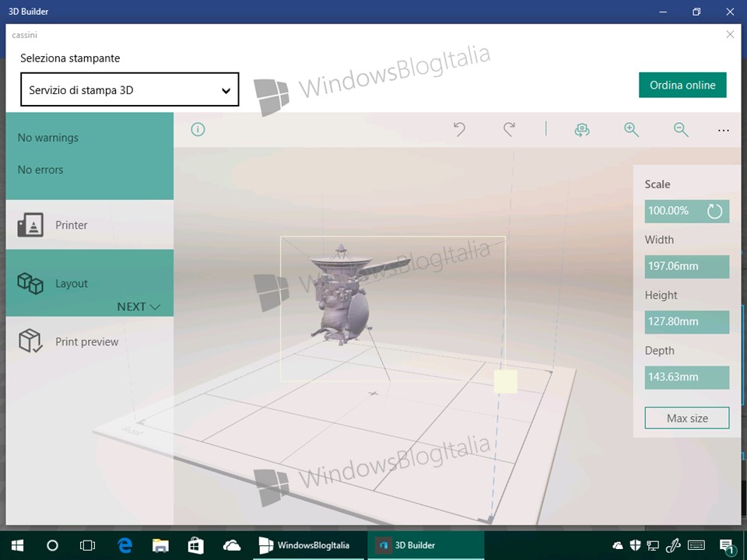Zoom out of the model
This screenshot has height=560, width=747.
pyautogui.click(x=681, y=130)
